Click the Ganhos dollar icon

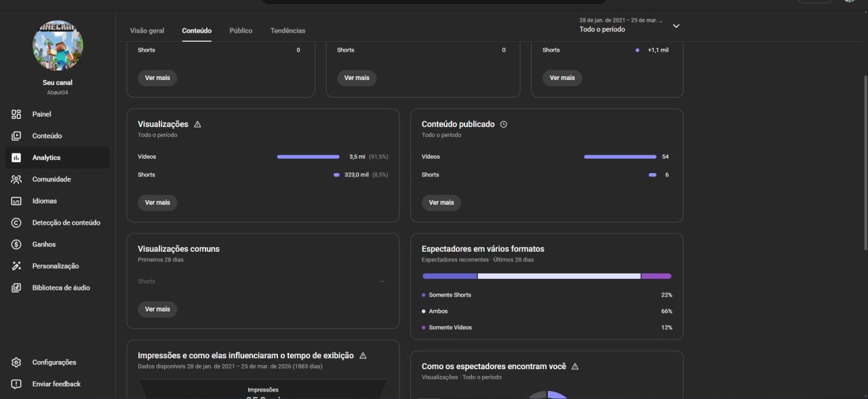tap(16, 244)
